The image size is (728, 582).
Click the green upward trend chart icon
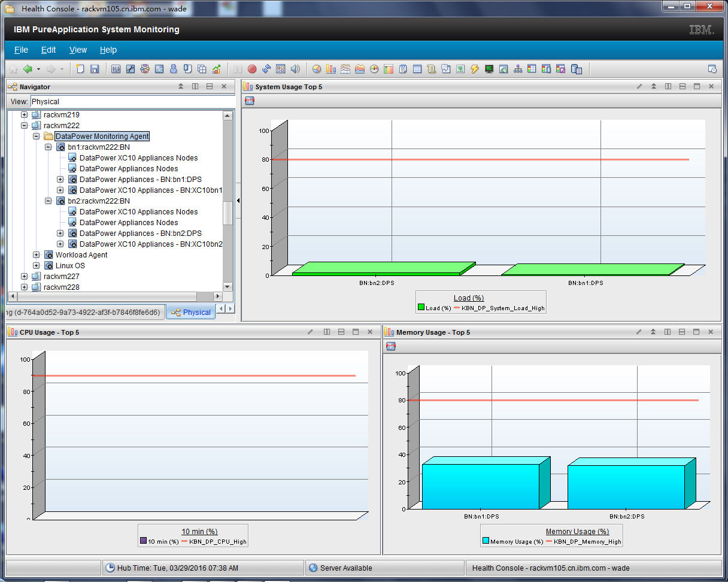point(217,69)
